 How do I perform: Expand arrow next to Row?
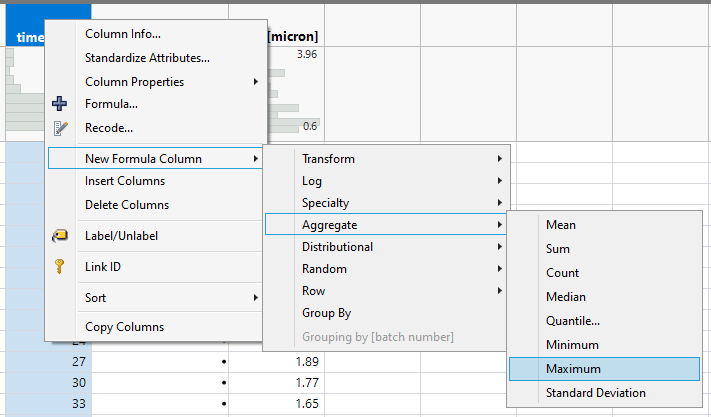(499, 291)
